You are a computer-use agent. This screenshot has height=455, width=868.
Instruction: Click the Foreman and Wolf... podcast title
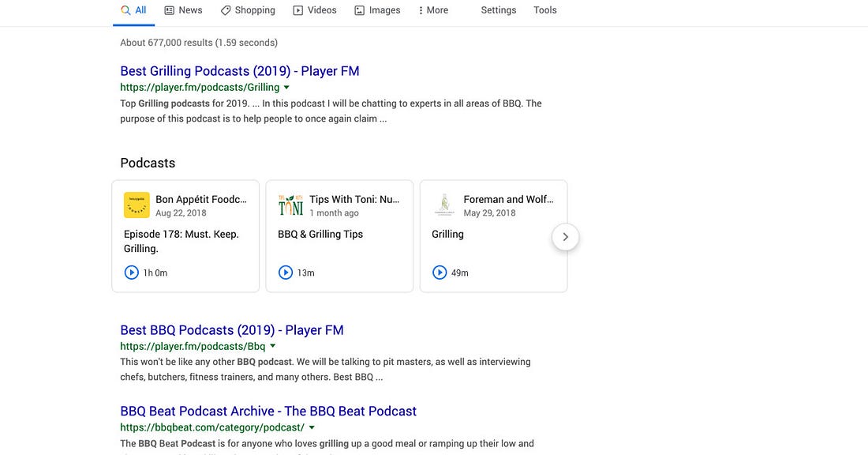click(x=508, y=200)
